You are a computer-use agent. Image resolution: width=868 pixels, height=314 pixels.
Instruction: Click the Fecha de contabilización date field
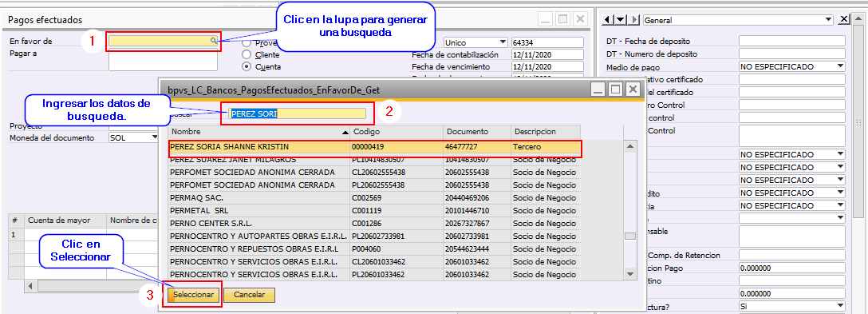tap(547, 54)
